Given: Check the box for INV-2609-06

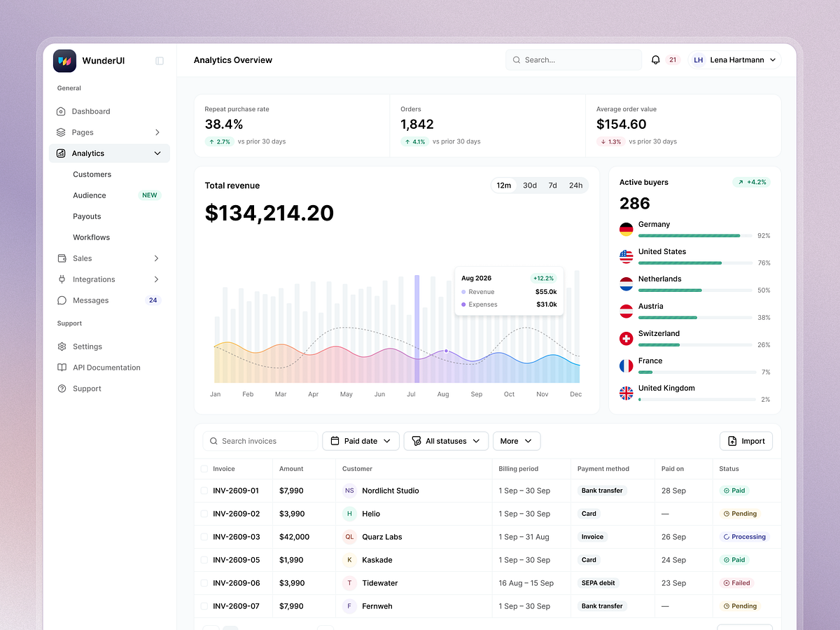Looking at the screenshot, I should point(204,583).
